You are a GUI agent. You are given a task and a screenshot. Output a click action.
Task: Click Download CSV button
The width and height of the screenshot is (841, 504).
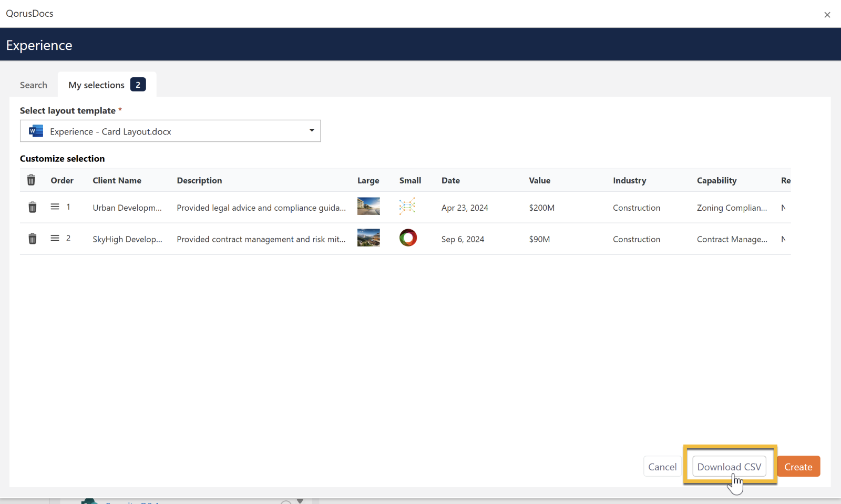[729, 467]
